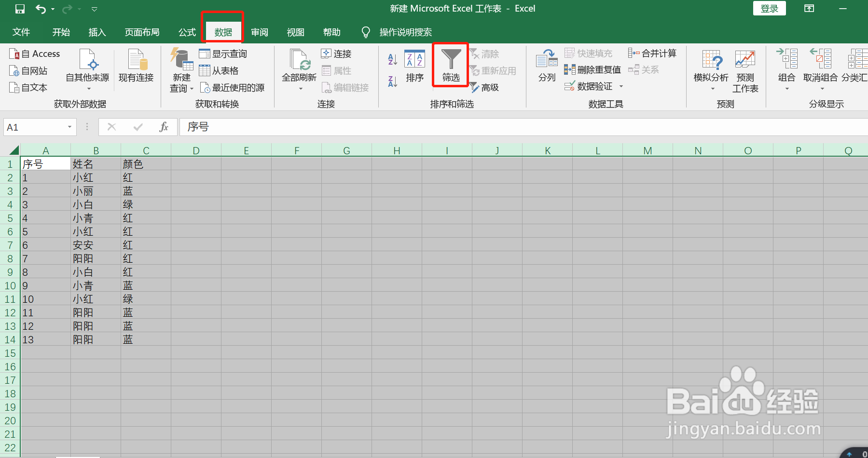Screen dimensions: 868x458
Task: Switch to the 视图 (View) ribbon tab
Action: (x=295, y=32)
